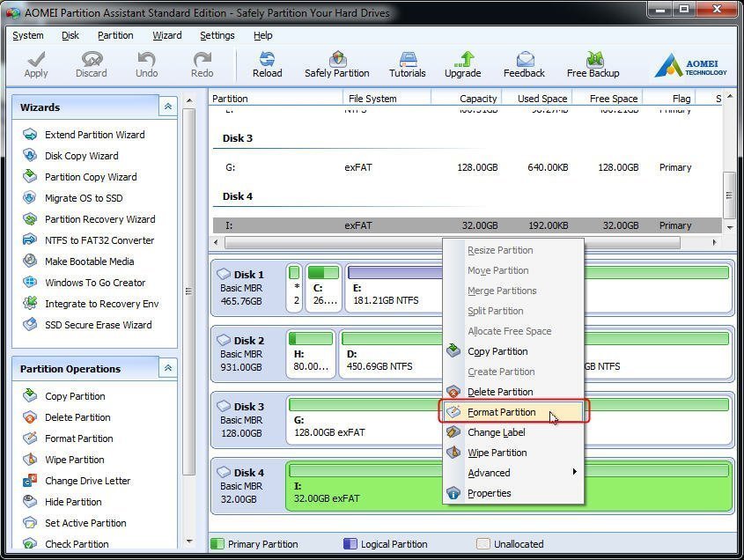Click the Free Backup toolbar icon
Image resolution: width=744 pixels, height=560 pixels.
click(594, 60)
